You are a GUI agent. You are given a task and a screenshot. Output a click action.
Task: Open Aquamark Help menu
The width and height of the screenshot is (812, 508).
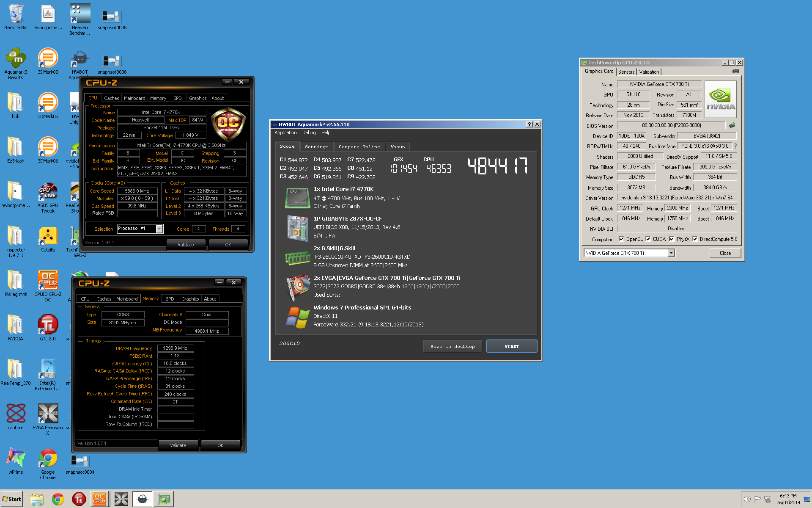click(x=326, y=133)
